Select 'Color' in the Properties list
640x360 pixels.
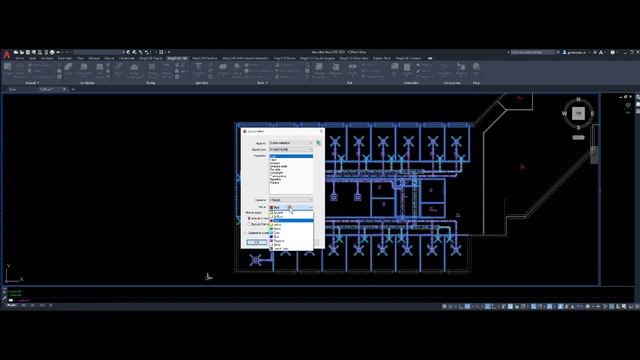291,156
